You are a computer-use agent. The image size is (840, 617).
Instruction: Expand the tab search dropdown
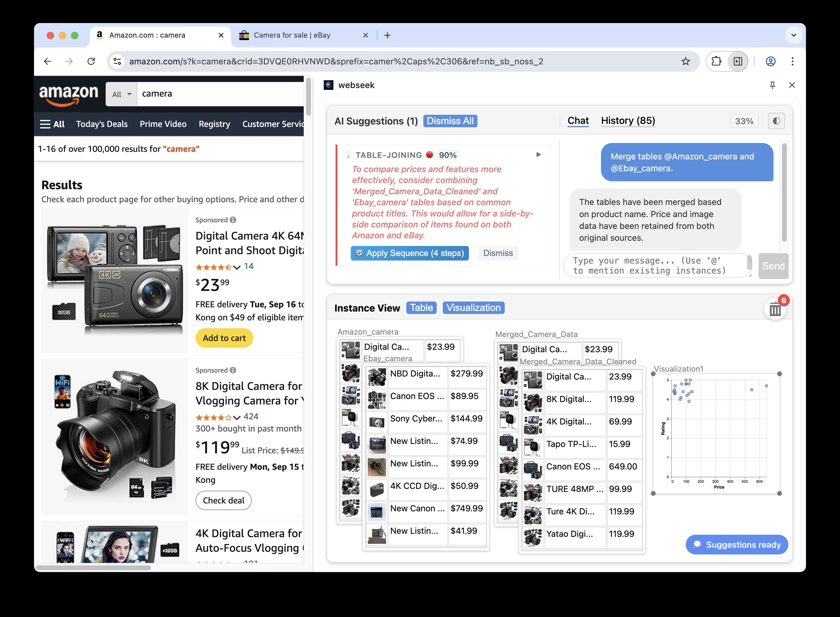point(794,35)
